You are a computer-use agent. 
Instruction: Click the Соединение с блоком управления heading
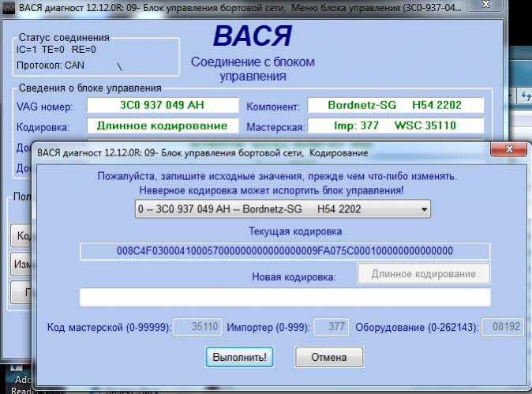coord(253,69)
